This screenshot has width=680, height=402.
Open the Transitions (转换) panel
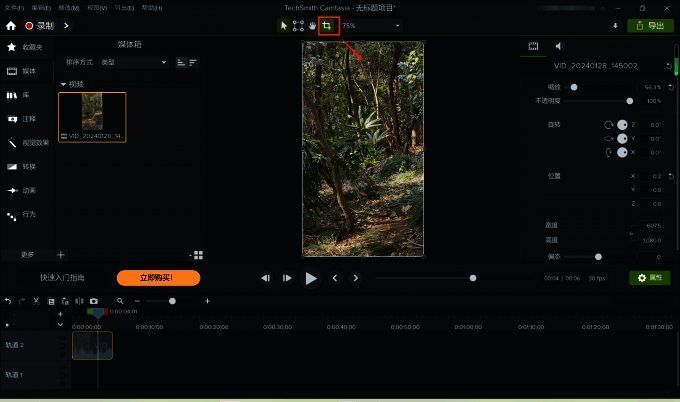point(27,167)
